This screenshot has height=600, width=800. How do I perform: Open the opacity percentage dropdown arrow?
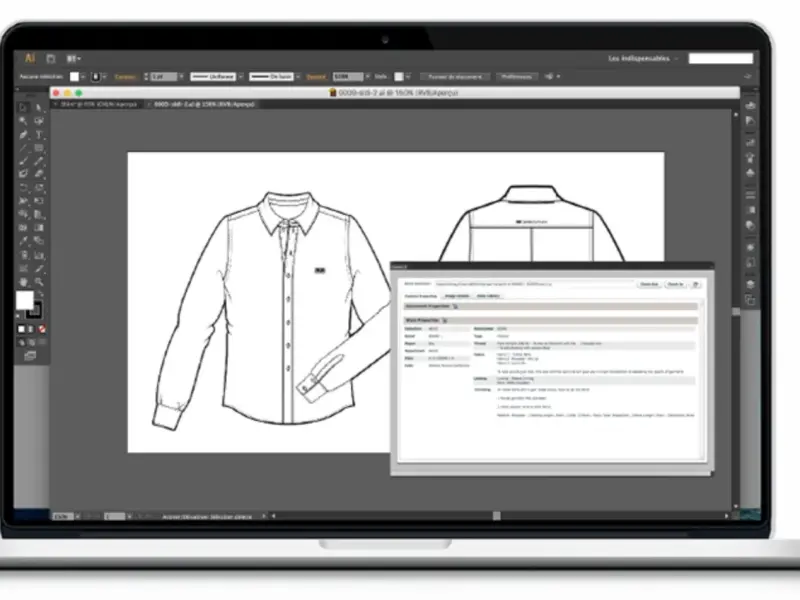pos(367,77)
